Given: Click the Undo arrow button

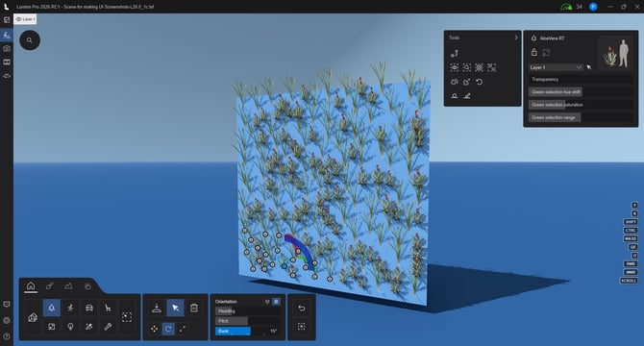Looking at the screenshot, I should 302,308.
